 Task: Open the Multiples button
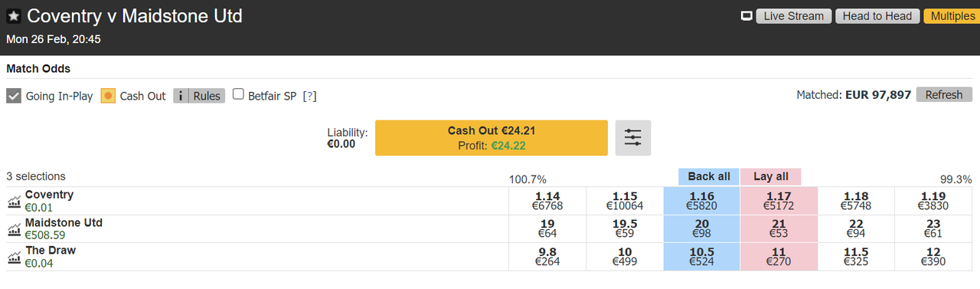tap(952, 16)
